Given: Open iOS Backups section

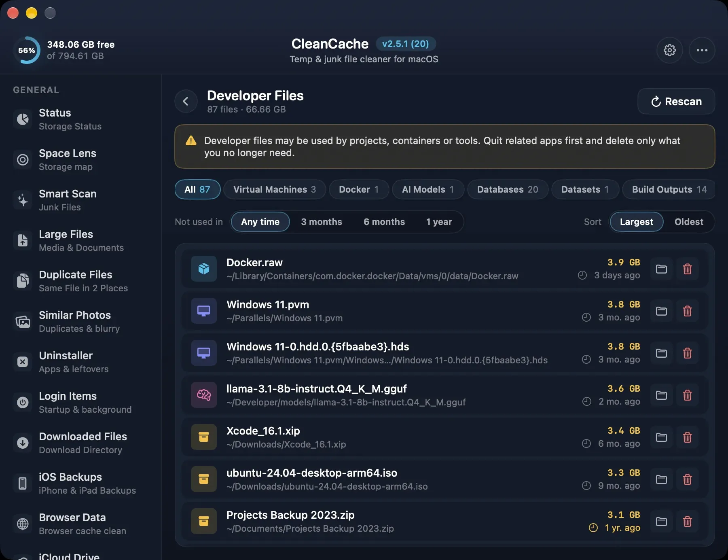Looking at the screenshot, I should tap(81, 483).
